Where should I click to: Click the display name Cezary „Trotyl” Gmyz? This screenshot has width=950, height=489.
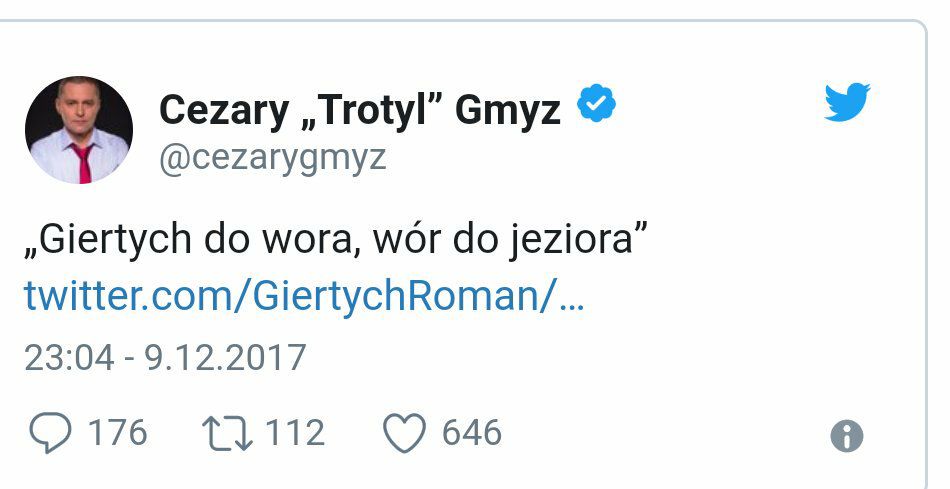(359, 109)
